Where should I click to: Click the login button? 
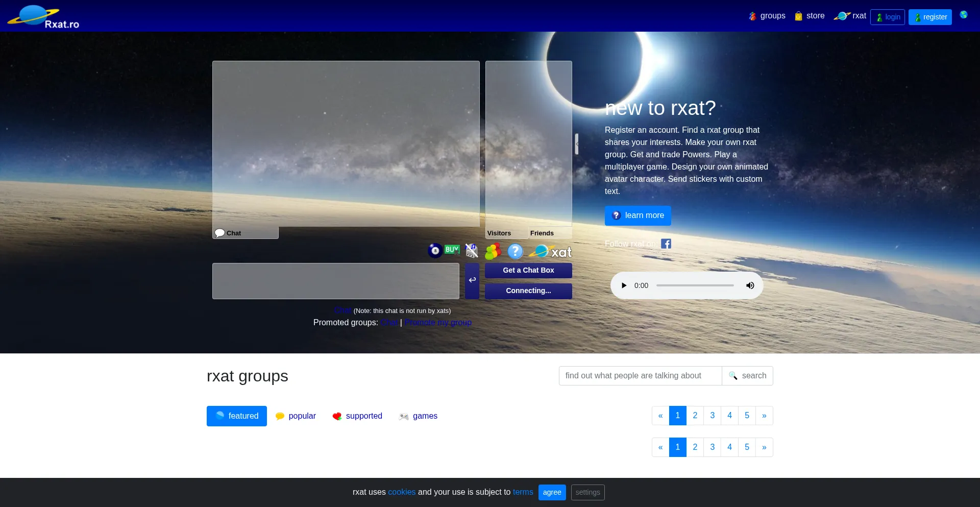[x=888, y=17]
